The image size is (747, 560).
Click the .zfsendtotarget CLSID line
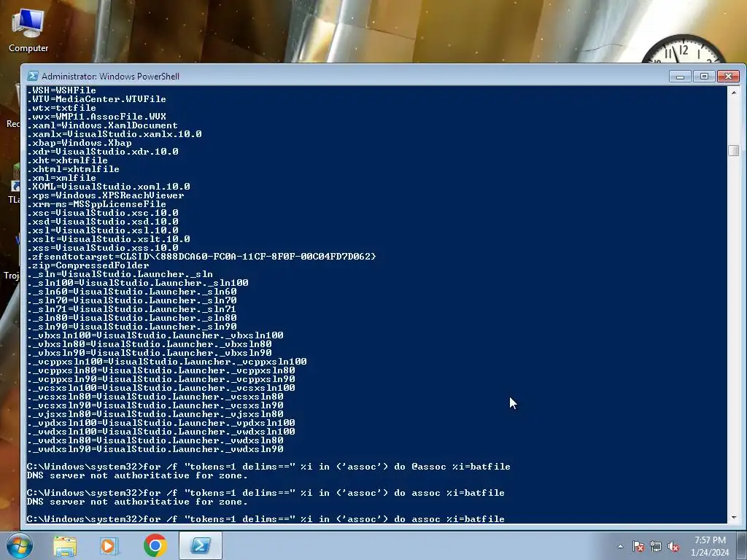pyautogui.click(x=201, y=257)
